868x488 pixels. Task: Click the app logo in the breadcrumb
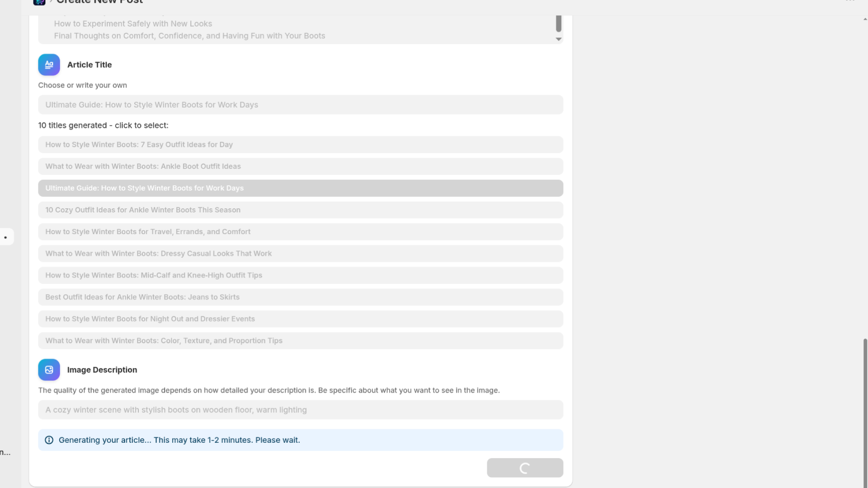click(40, 2)
